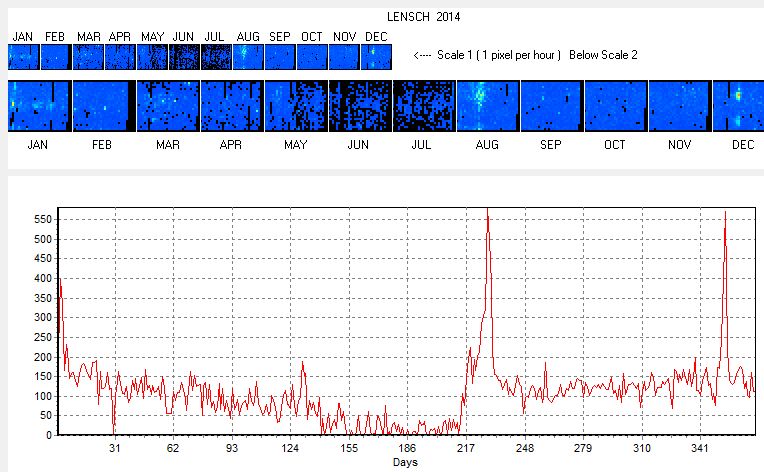Select the small DEC thumbnail in top row
This screenshot has width=764, height=472.
[376, 57]
